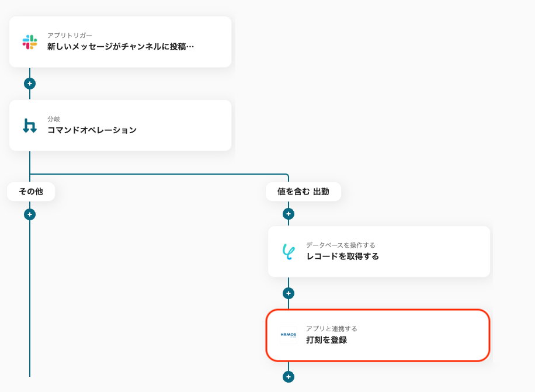Click the 分岐 caption text

click(x=54, y=119)
